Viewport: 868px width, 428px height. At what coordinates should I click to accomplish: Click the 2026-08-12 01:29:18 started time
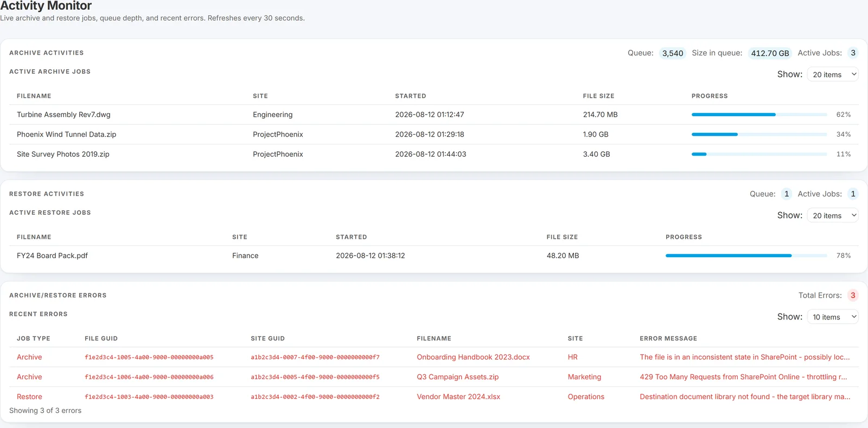[x=430, y=134]
